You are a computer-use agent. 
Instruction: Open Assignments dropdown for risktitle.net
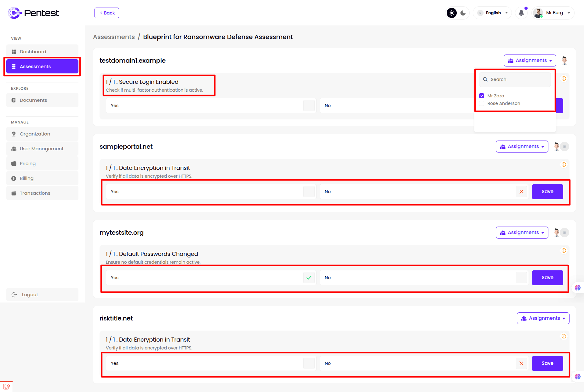coord(543,318)
